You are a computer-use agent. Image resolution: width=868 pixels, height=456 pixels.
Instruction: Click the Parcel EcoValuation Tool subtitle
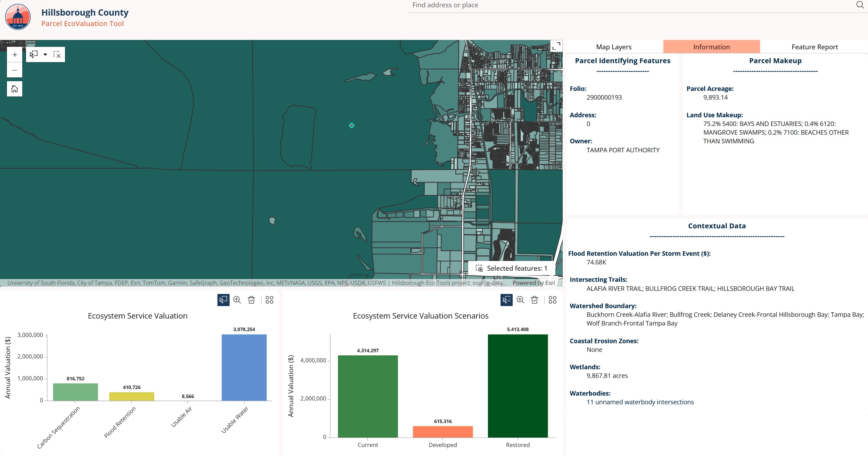pyautogui.click(x=82, y=24)
